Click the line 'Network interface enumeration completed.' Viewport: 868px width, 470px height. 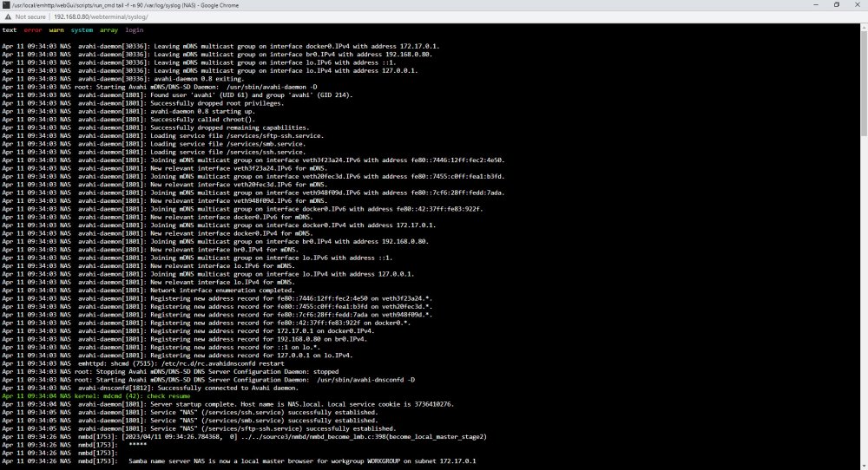tap(148, 290)
